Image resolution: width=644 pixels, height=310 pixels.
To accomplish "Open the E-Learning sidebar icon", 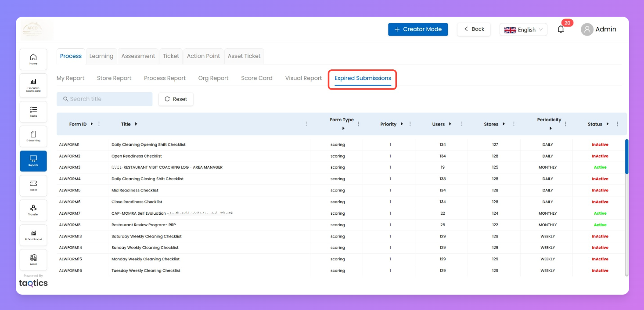I will 33,136.
